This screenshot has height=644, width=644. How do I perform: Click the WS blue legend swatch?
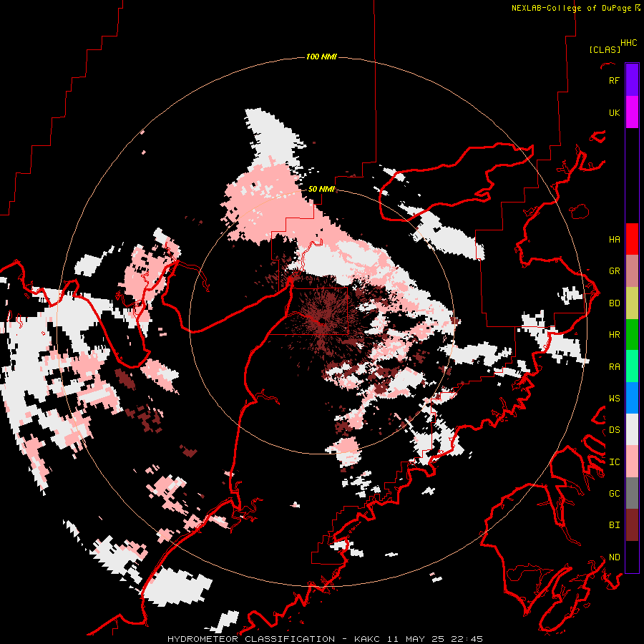point(632,398)
